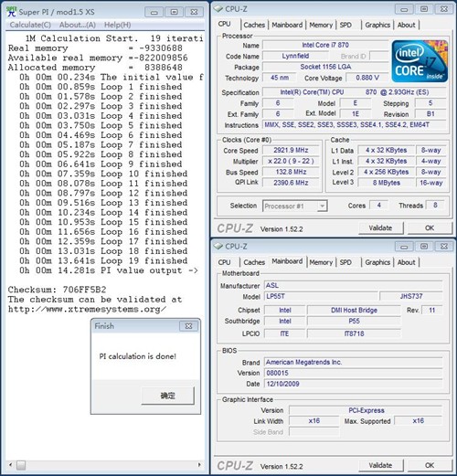This screenshot has width=457, height=476.
Task: Maximize the bottom CPU-Z window
Action: pos(424,247)
